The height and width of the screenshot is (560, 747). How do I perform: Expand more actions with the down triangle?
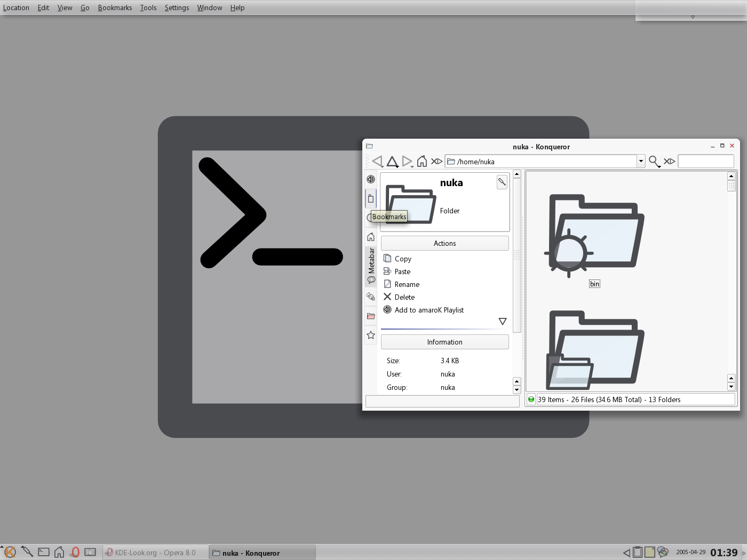tap(502, 321)
